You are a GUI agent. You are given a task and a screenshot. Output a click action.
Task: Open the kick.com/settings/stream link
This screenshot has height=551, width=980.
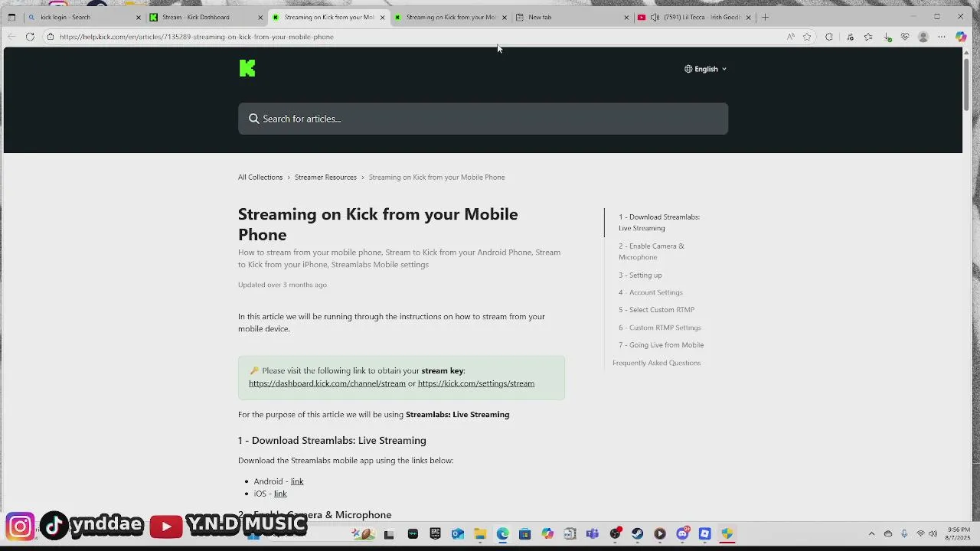coord(476,383)
